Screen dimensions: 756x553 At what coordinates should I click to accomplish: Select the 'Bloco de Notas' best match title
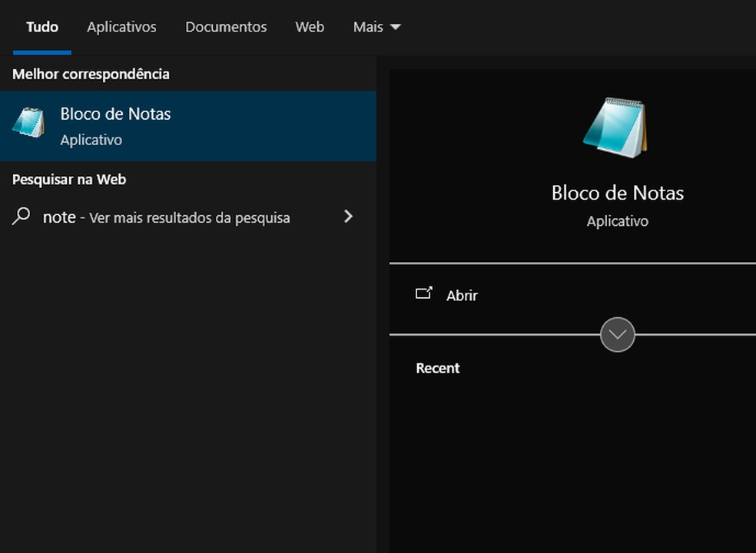[x=115, y=114]
